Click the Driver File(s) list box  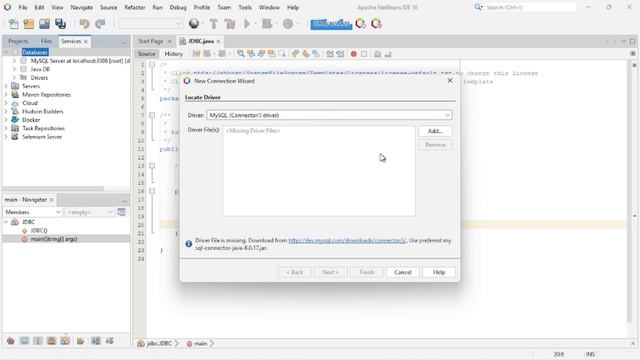319,171
